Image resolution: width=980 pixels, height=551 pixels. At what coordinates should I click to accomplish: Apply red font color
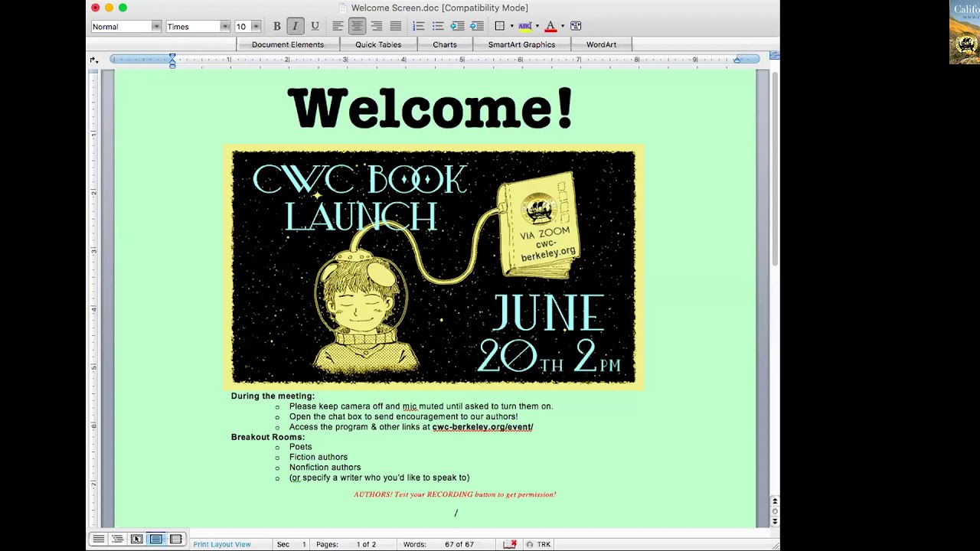550,26
